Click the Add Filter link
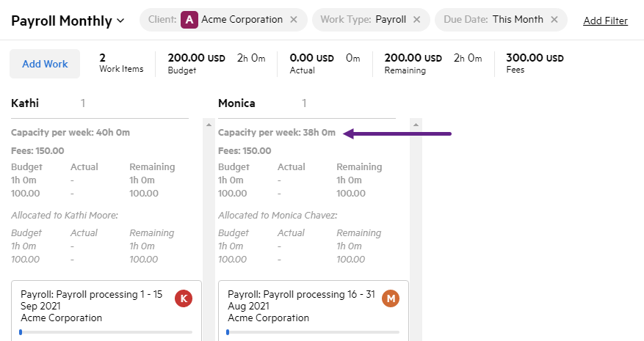 point(605,21)
